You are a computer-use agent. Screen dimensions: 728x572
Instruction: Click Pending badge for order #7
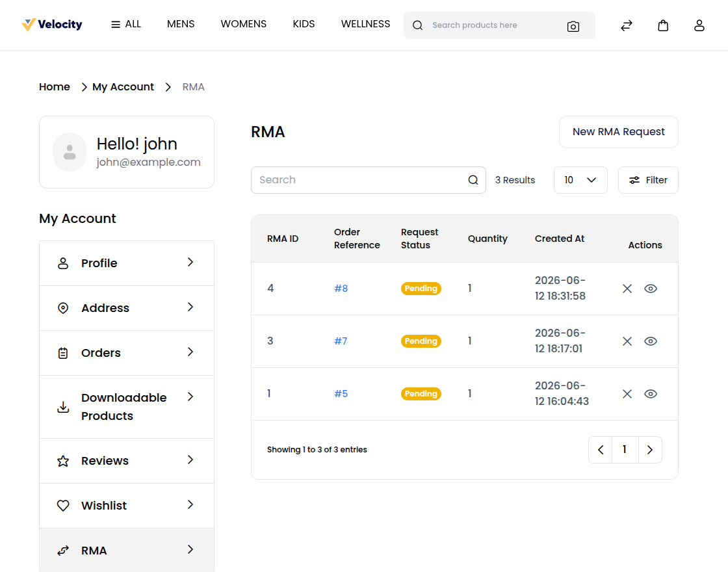tap(421, 341)
